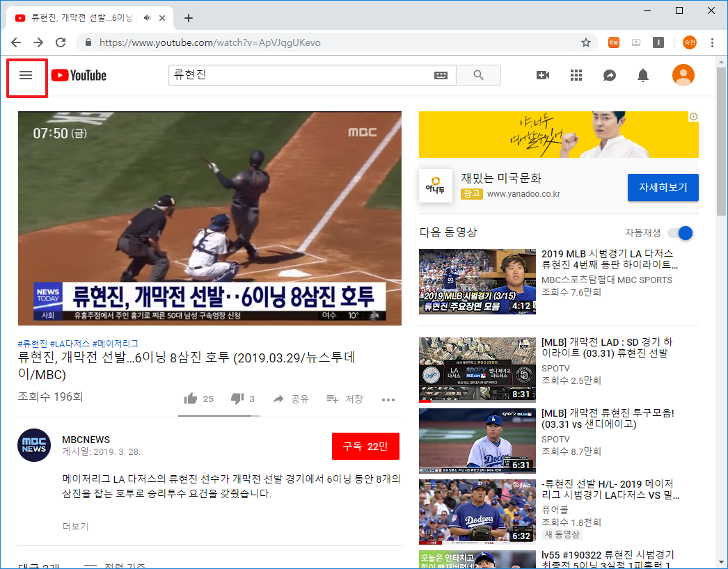
Task: Open the #LA다저스 hashtag link
Action: pos(70,344)
